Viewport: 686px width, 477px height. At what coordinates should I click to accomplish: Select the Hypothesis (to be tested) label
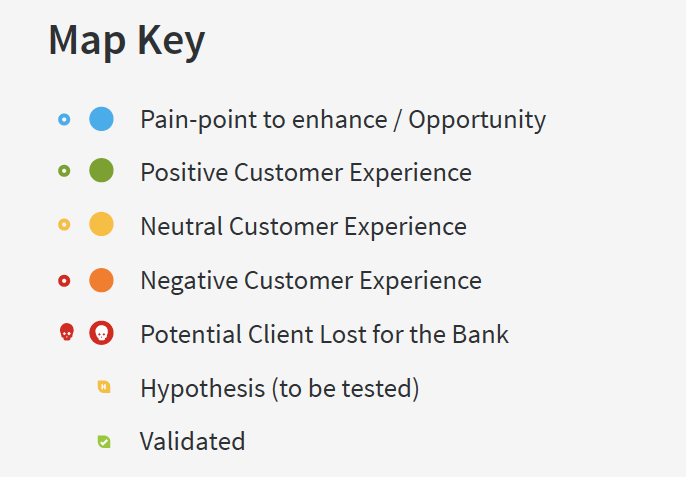point(279,388)
